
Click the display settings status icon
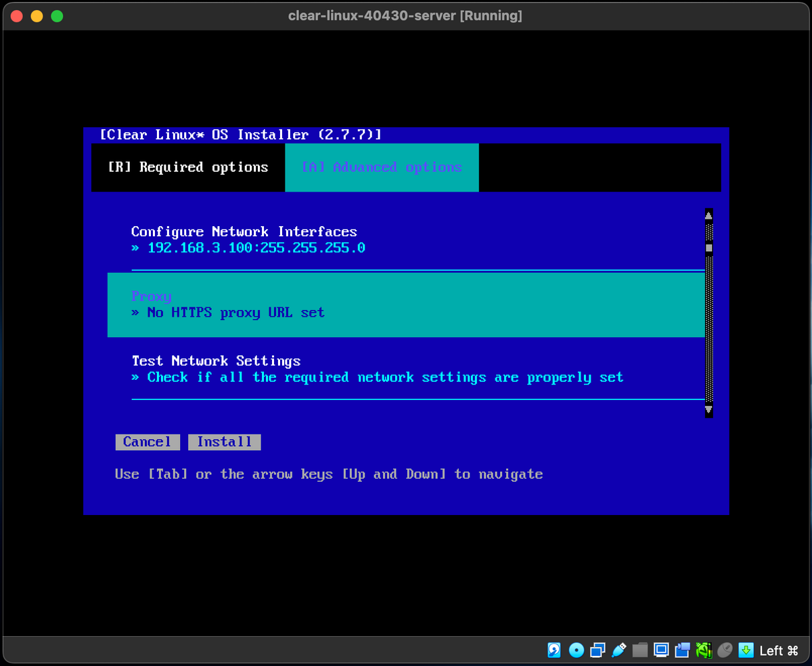660,650
